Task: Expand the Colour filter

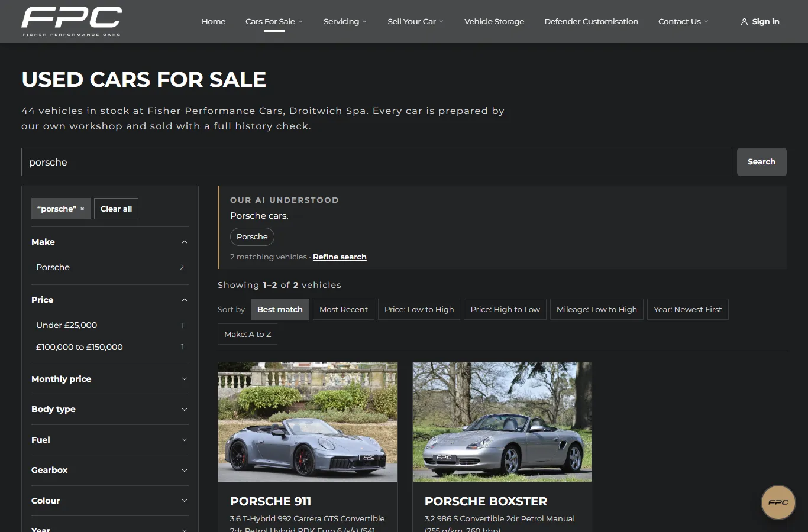Action: [x=109, y=501]
